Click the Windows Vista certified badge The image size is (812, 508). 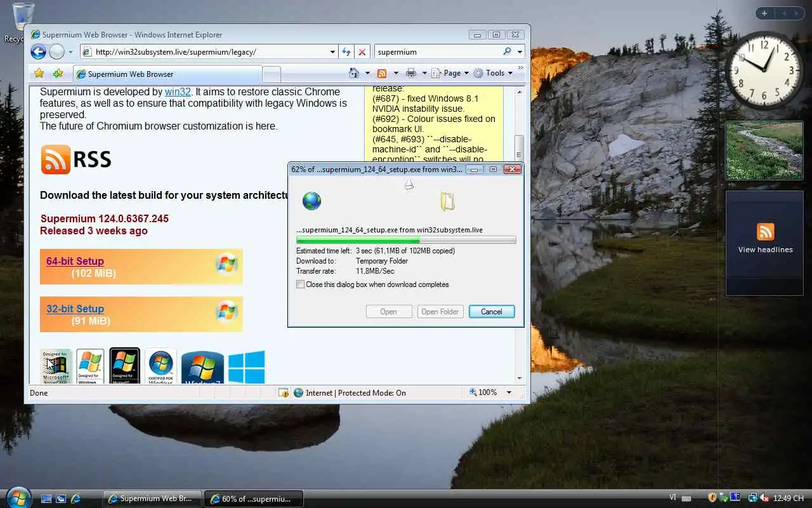pyautogui.click(x=160, y=366)
